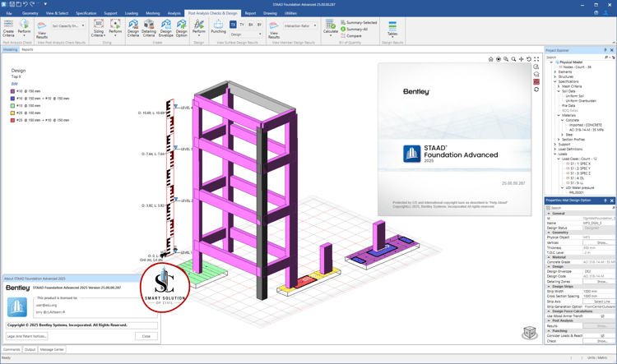Expand the Load Definitions tree node

555,150
